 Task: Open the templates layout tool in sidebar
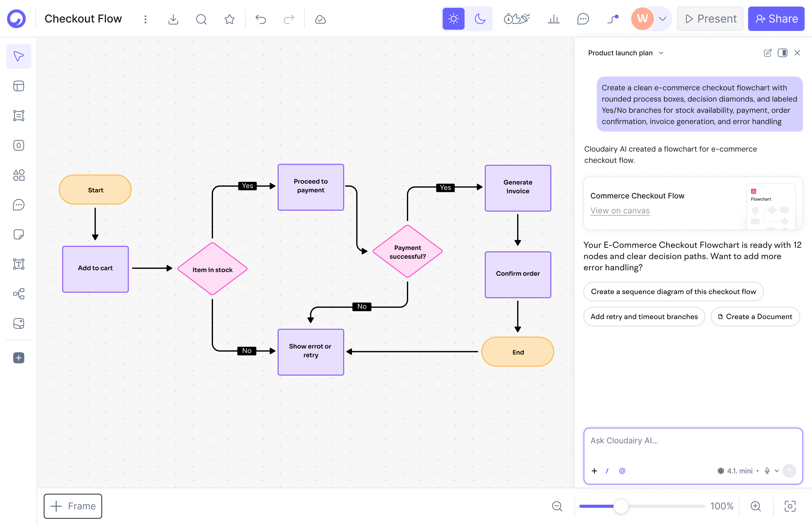click(19, 86)
